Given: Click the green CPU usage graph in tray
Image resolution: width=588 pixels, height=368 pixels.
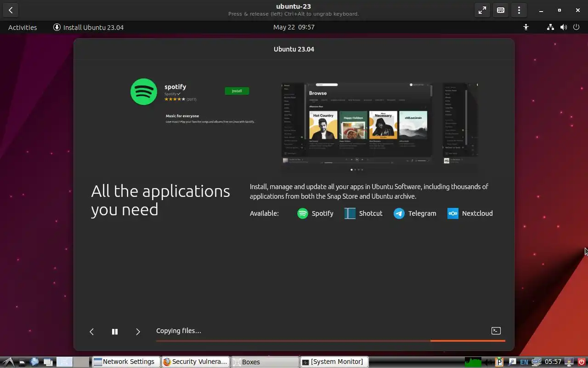Looking at the screenshot, I should [x=473, y=362].
